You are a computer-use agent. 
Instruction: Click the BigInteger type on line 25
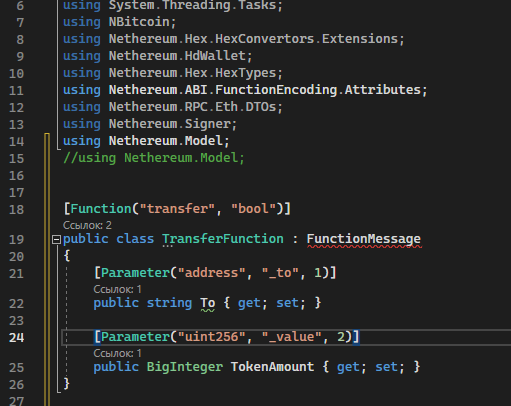[x=185, y=367]
